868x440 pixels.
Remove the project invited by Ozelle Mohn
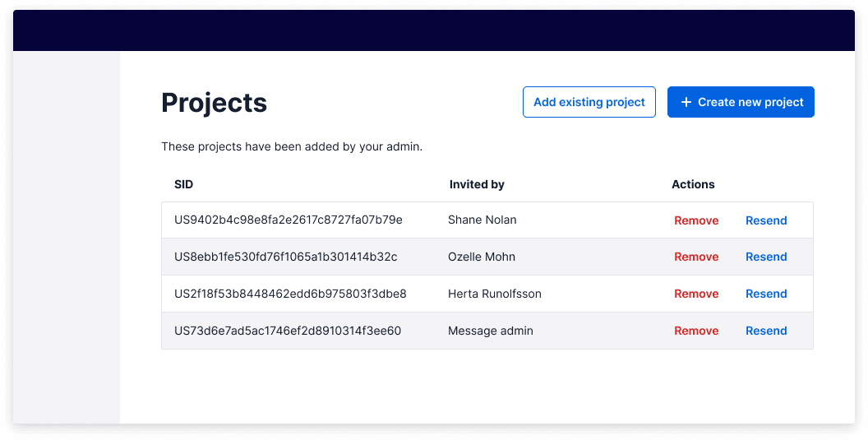coord(696,257)
